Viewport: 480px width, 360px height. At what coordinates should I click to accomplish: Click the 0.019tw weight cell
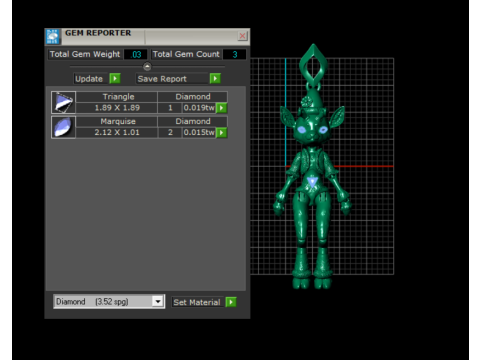[x=199, y=108]
